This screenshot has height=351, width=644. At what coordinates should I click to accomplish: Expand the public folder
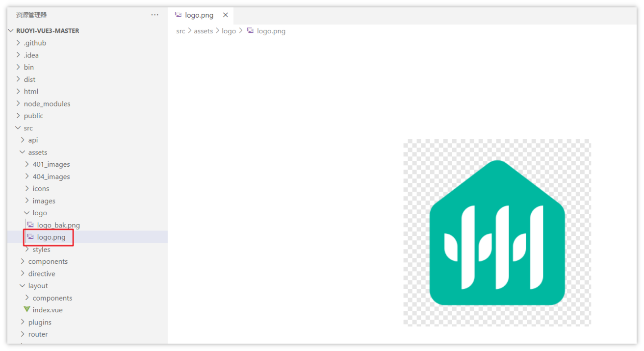pyautogui.click(x=19, y=116)
